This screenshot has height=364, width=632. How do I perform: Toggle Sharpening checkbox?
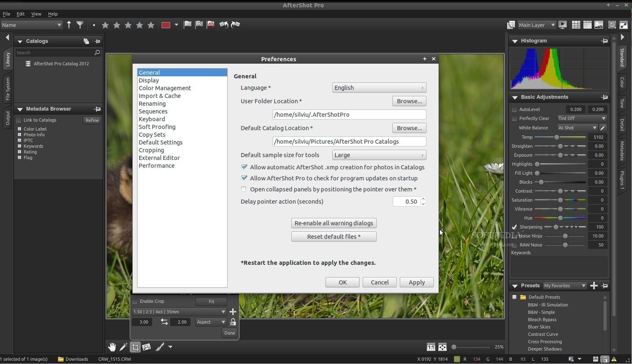(x=514, y=227)
